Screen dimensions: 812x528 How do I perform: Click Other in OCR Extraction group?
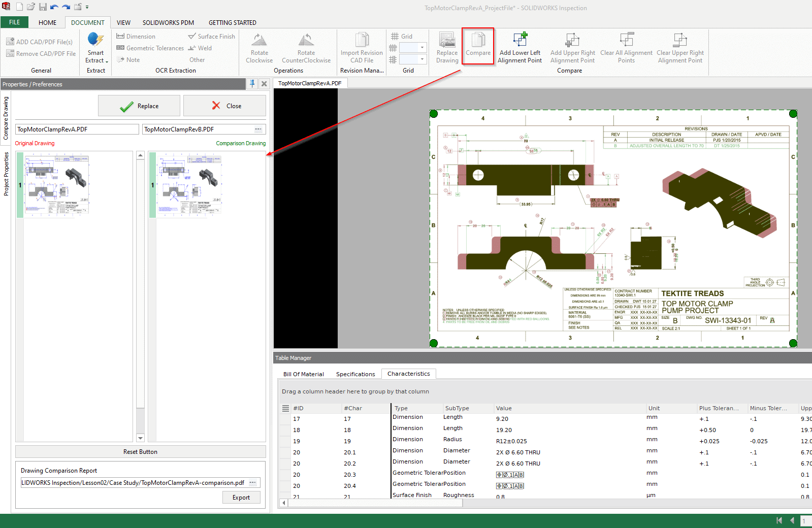click(198, 59)
